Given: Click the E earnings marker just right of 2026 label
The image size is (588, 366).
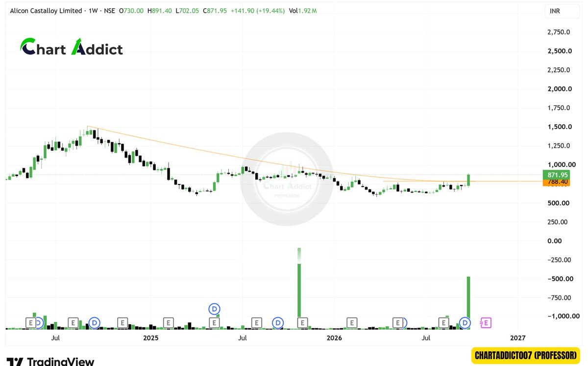Looking at the screenshot, I should coord(352,323).
